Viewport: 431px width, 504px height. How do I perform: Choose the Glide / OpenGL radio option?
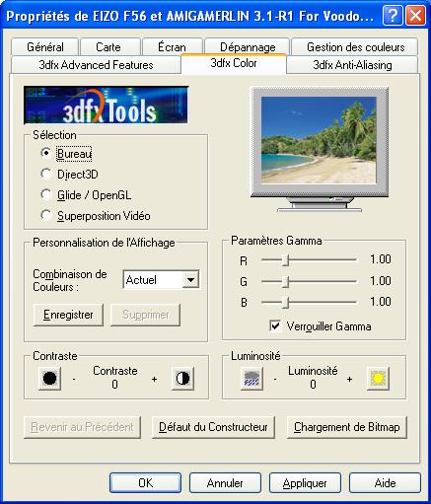[46, 195]
